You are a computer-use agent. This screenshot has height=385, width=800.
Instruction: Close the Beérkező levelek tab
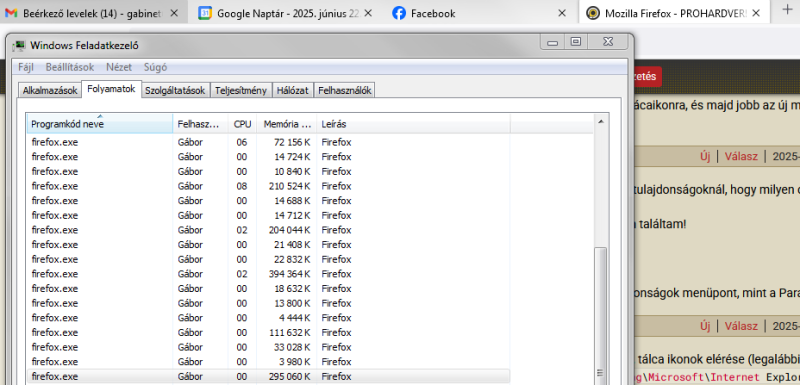click(174, 14)
